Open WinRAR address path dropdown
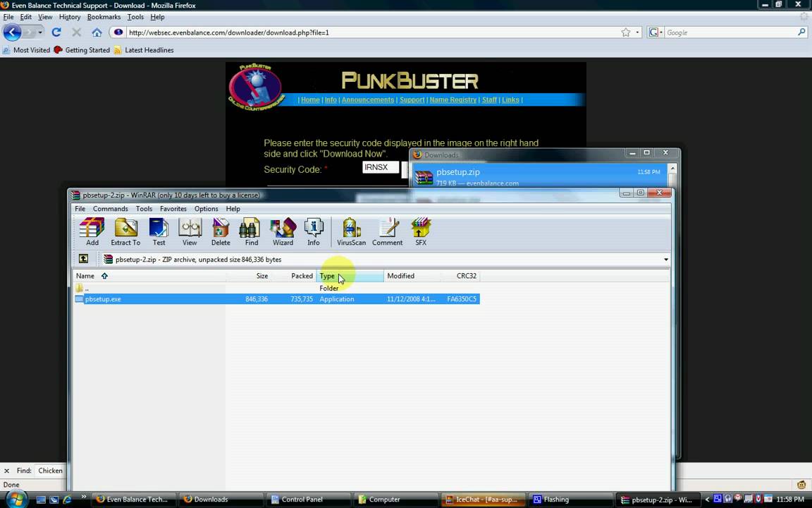The width and height of the screenshot is (812, 508). pyautogui.click(x=666, y=259)
